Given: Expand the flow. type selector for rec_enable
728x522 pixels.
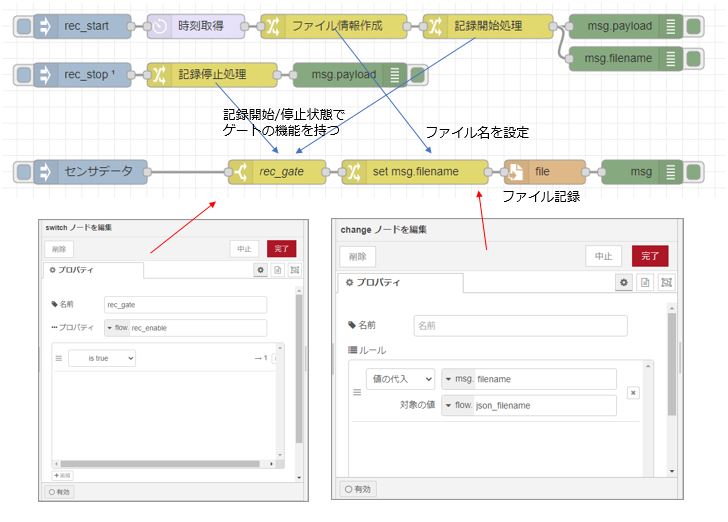Looking at the screenshot, I should [116, 328].
